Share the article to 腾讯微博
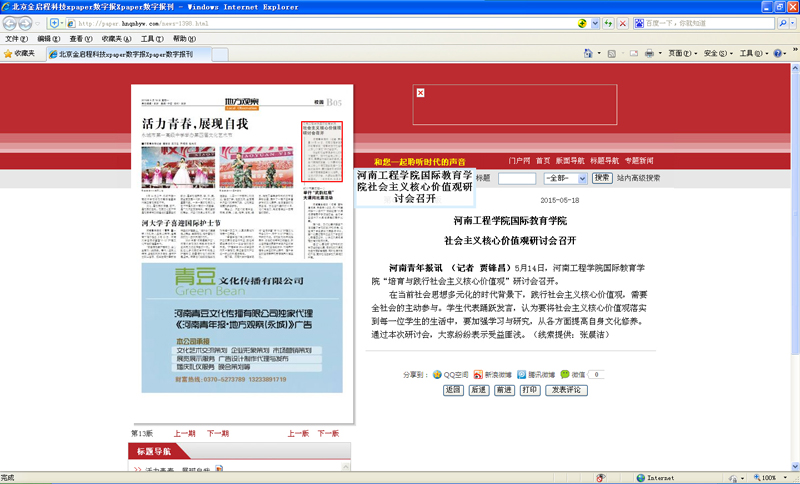Image resolution: width=800 pixels, height=484 pixels. pos(536,374)
